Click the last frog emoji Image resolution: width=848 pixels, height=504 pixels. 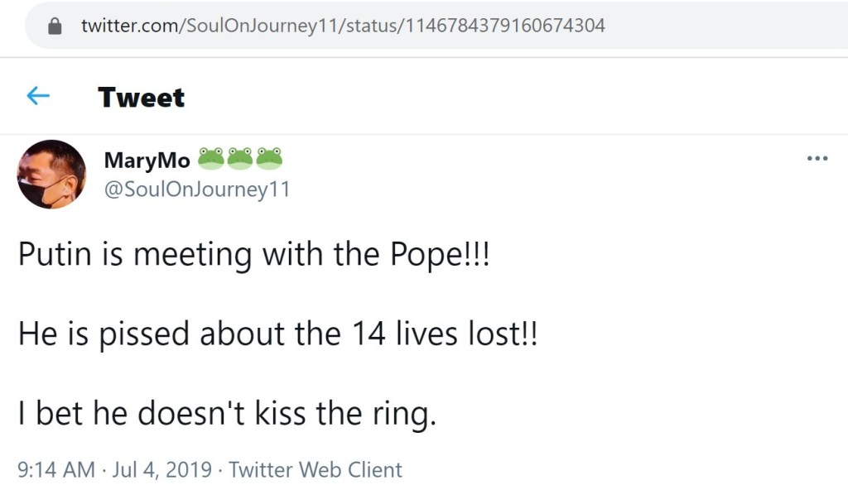pos(269,157)
